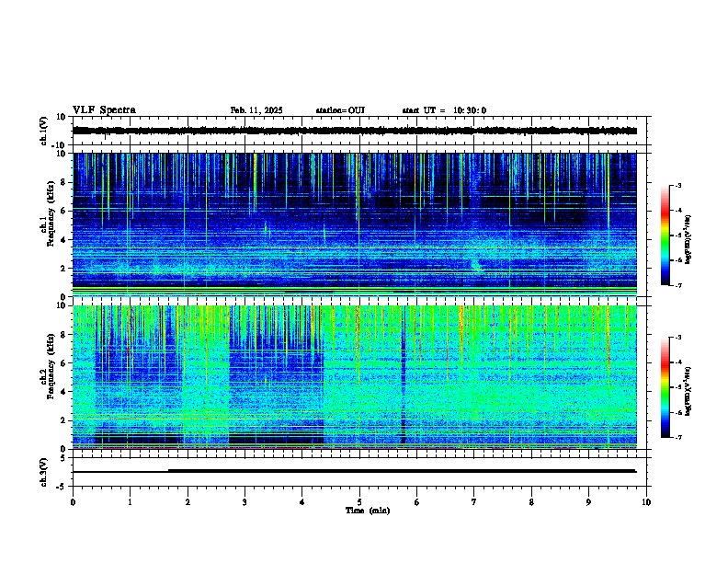
Task: Click the ch.1 waveform trace panel
Action: tap(358, 131)
